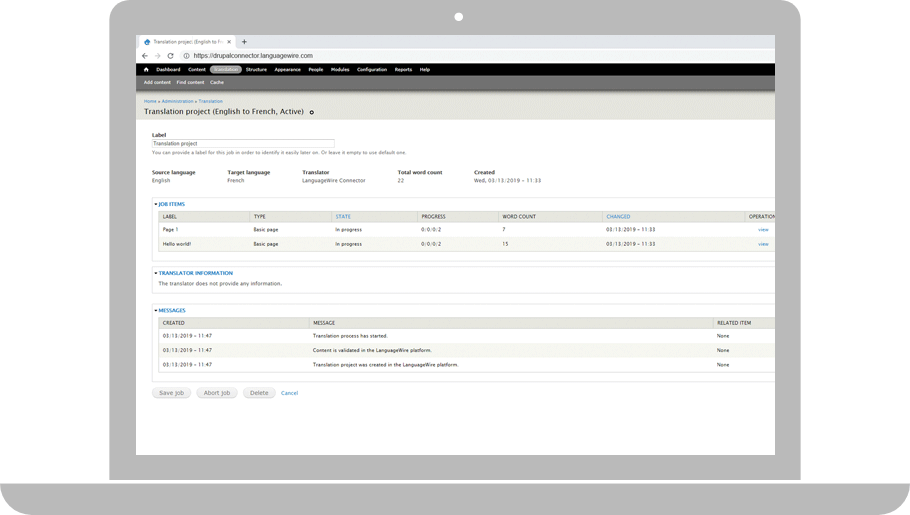This screenshot has height=515, width=910.
Task: Click the browser forward arrow
Action: pos(157,56)
